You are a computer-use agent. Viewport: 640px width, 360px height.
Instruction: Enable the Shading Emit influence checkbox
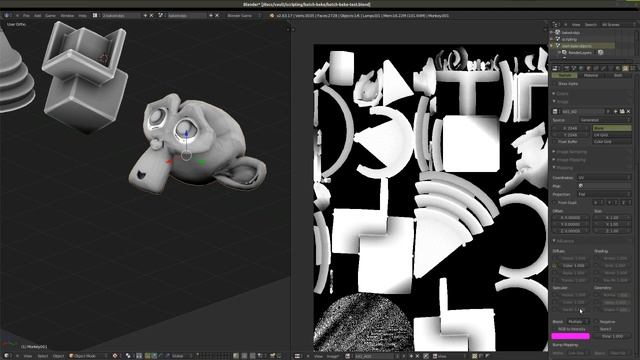[597, 265]
